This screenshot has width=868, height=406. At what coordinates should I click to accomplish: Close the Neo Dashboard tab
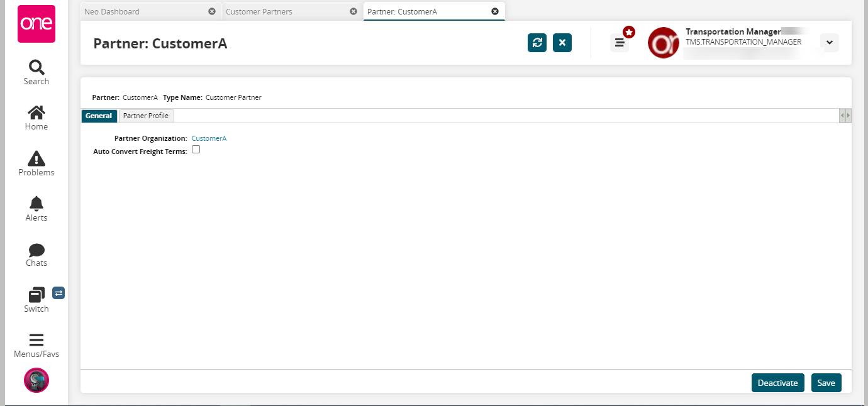[x=212, y=11]
